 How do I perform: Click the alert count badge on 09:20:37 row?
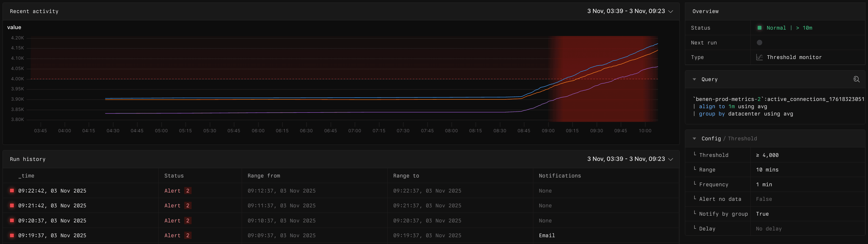188,220
